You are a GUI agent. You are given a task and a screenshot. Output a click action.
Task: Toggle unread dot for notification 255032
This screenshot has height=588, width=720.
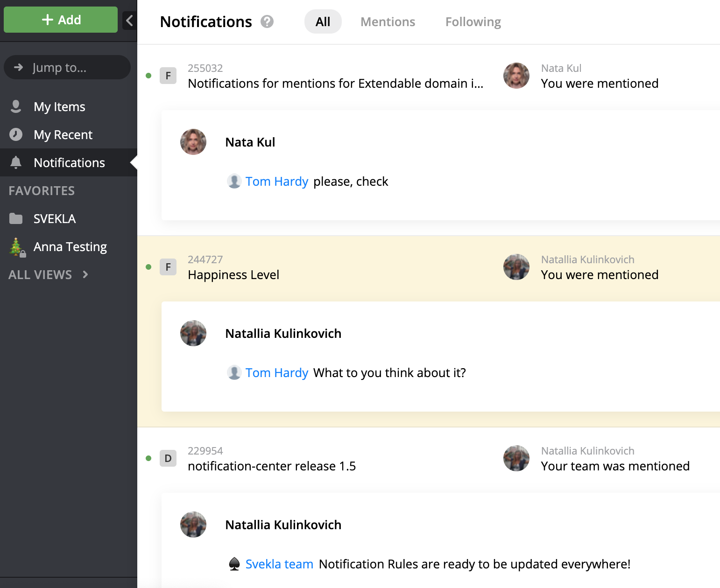coord(148,76)
